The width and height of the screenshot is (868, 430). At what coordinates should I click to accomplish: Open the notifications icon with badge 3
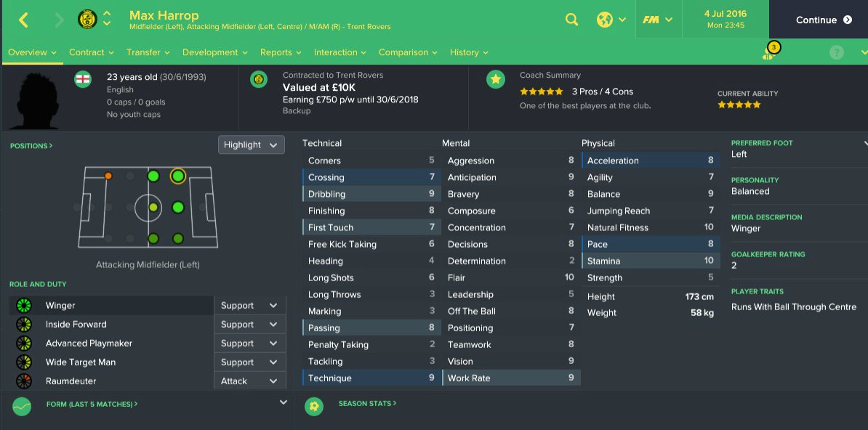(x=769, y=52)
